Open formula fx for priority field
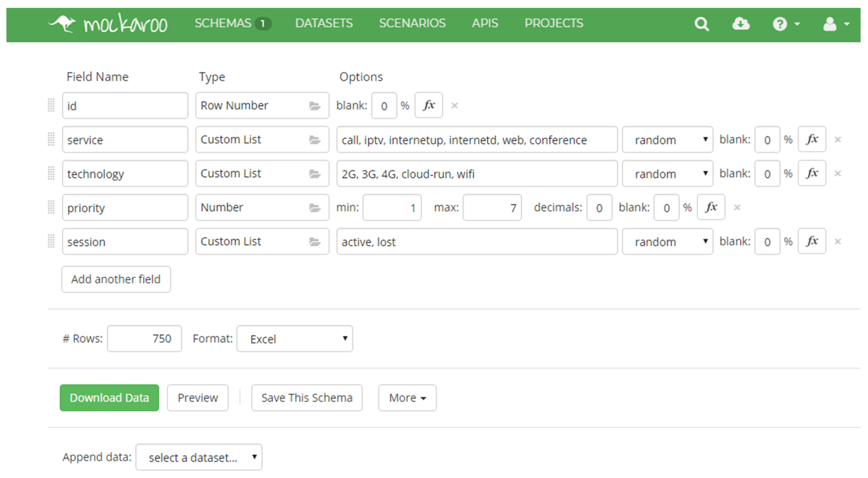 pyautogui.click(x=711, y=207)
